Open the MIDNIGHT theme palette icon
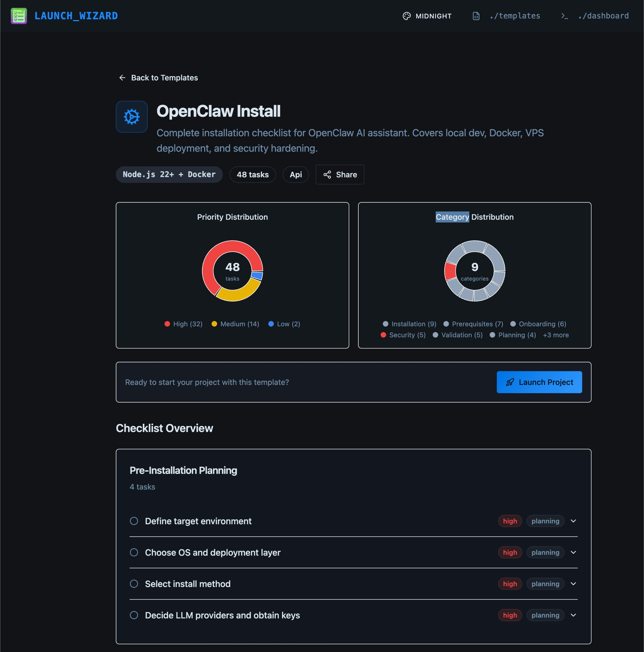This screenshot has height=652, width=644. tap(406, 16)
